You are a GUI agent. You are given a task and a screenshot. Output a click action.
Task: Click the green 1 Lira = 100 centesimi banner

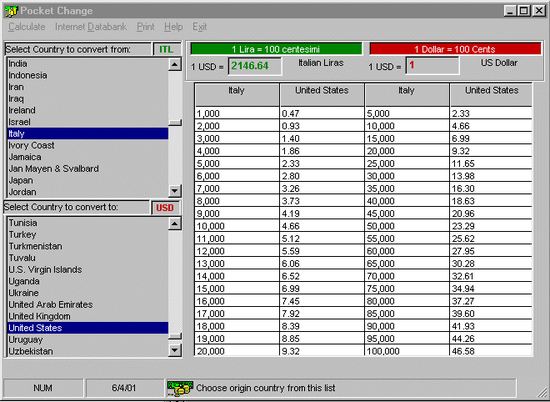[x=276, y=49]
